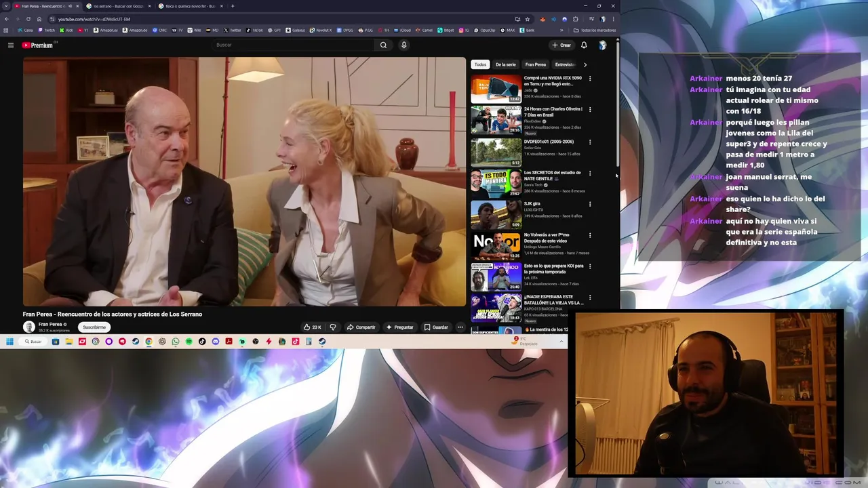Open options menu for KOI temporada video
Image resolution: width=868 pixels, height=488 pixels.
590,266
